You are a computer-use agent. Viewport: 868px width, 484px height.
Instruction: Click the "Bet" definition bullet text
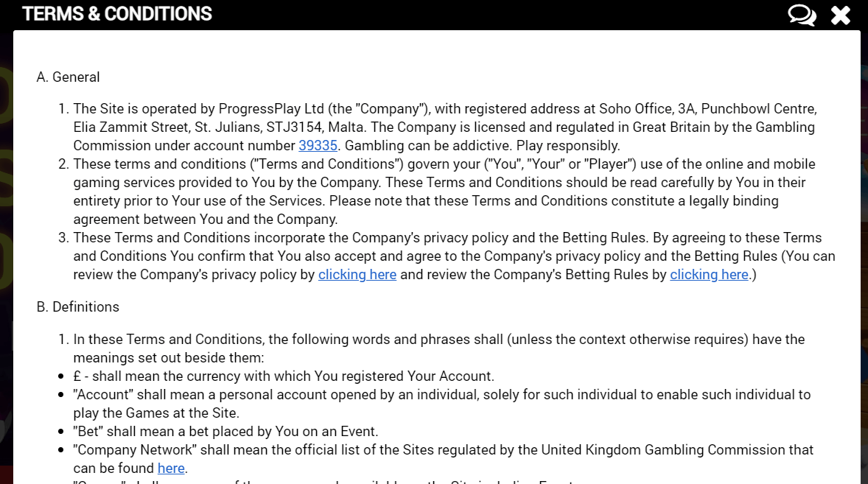coord(225,431)
